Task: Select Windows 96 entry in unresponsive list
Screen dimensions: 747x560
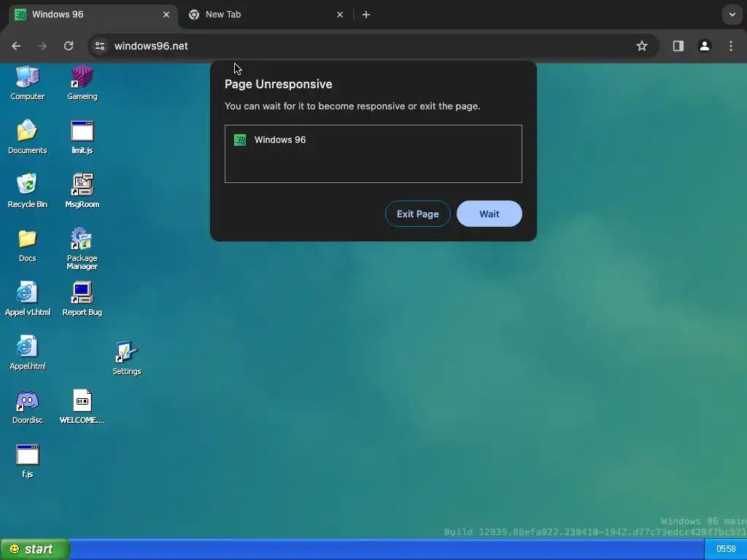Action: (373, 140)
